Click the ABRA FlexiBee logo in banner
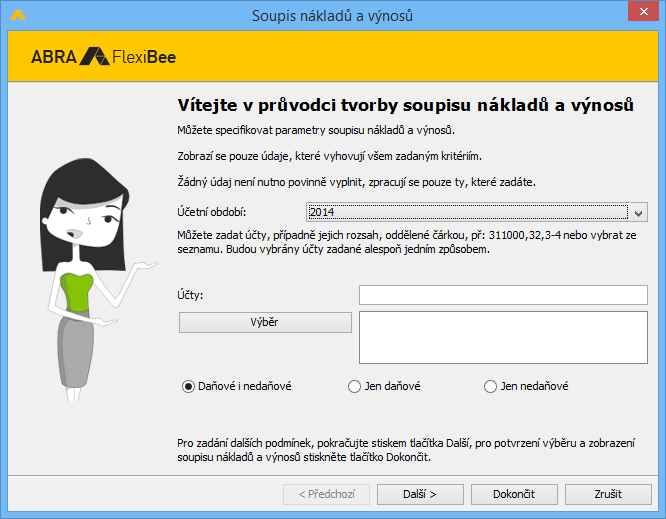This screenshot has width=666, height=519. pos(103,56)
